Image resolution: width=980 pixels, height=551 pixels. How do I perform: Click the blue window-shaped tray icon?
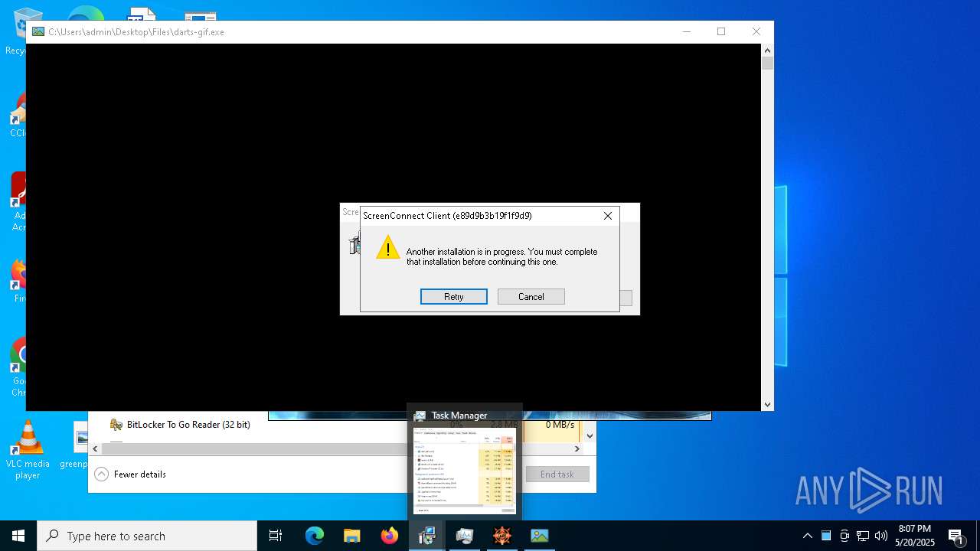[x=826, y=536]
